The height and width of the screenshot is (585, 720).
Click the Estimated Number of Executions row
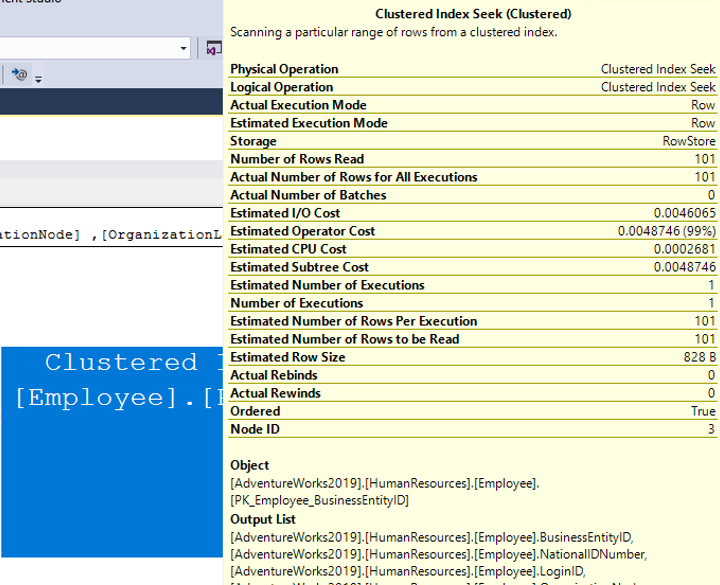(x=472, y=285)
